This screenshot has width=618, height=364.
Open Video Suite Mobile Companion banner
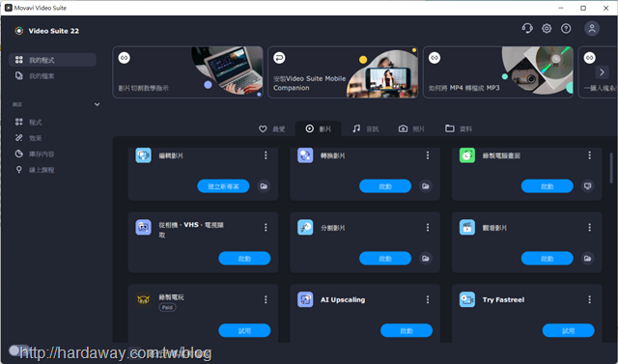coord(343,72)
